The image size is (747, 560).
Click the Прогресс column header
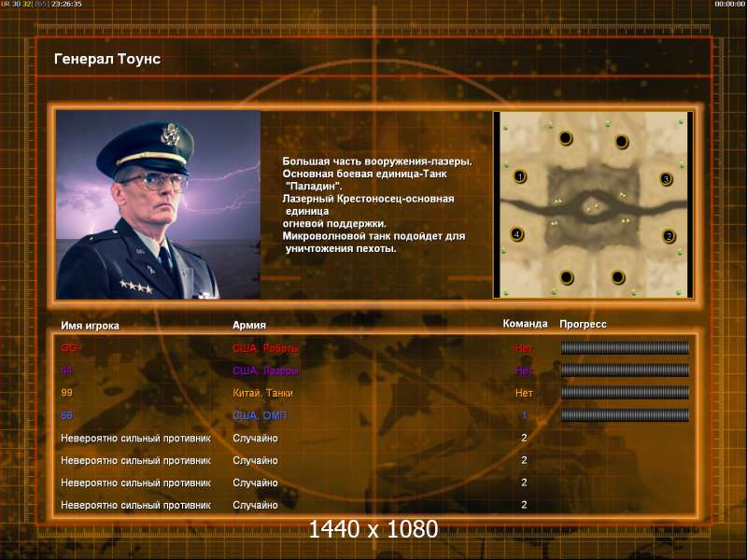point(583,324)
